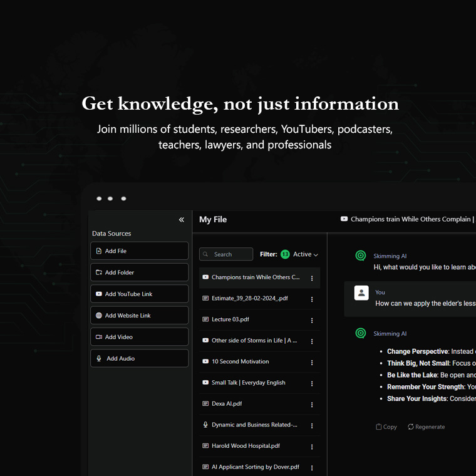The height and width of the screenshot is (476, 476).
Task: Click the microphone icon in Add Audio
Action: click(99, 358)
